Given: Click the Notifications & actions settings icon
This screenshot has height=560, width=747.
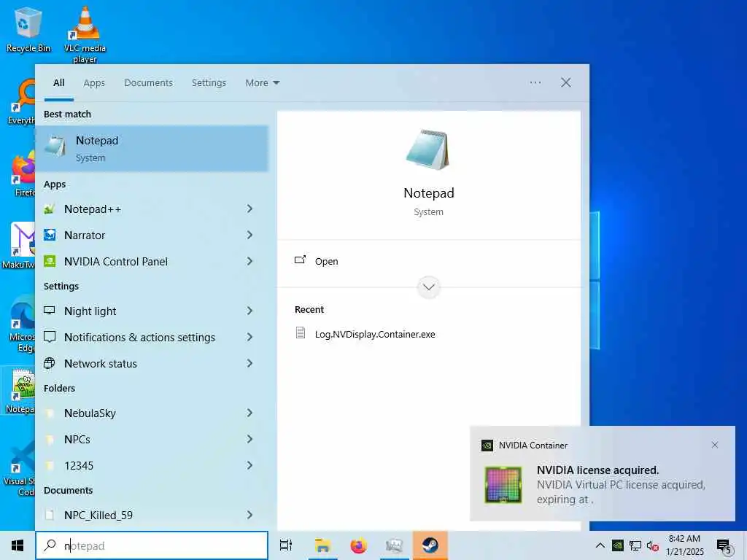Looking at the screenshot, I should click(49, 337).
